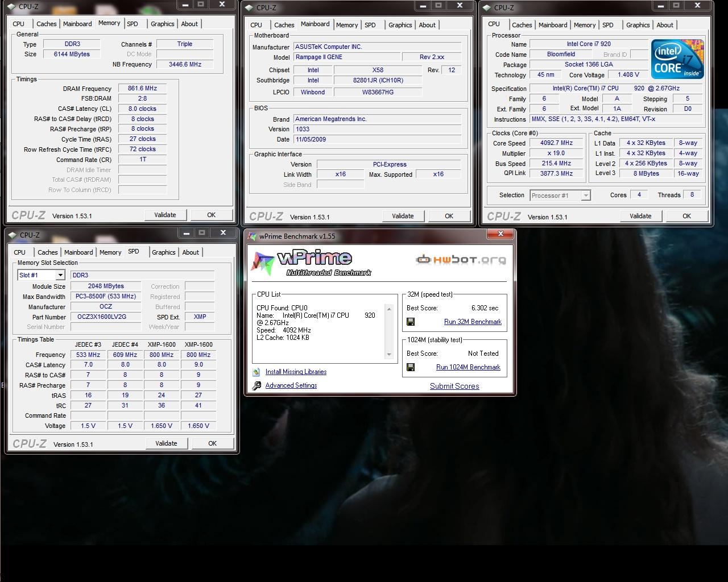728x582 pixels.
Task: Click the Channels # Triple field
Action: pos(185,44)
